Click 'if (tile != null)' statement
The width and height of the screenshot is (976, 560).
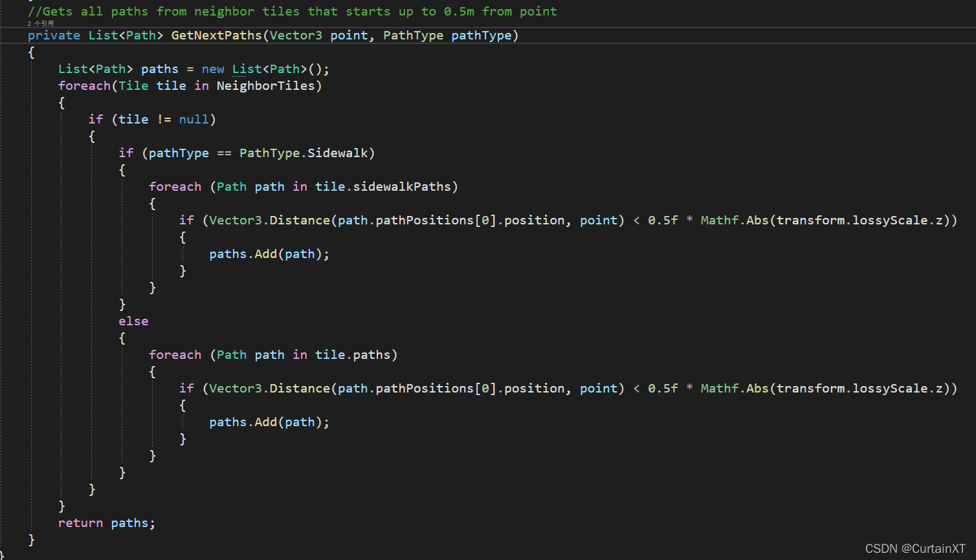point(152,119)
